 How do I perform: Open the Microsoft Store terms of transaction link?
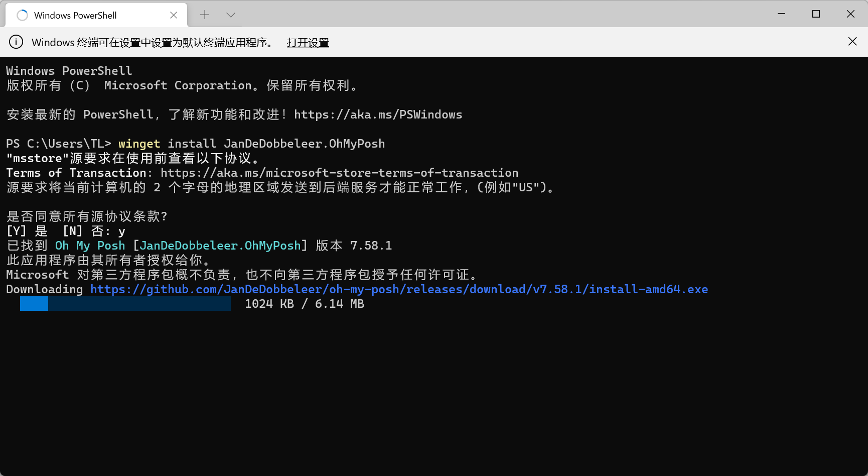point(339,173)
